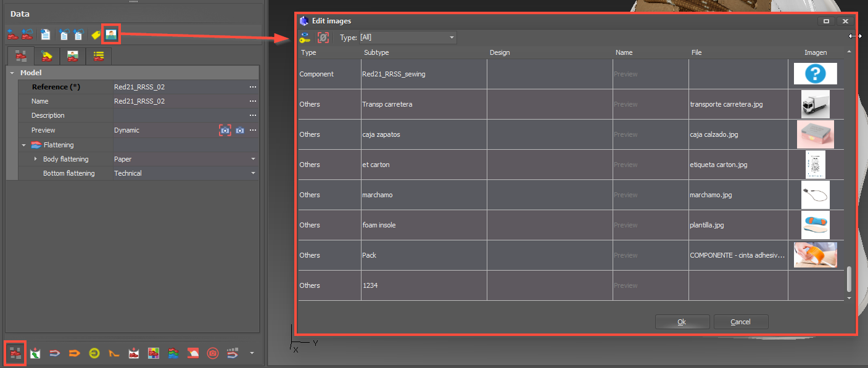Click the red camera circle icon
Screen dimensions: 868x368
(212, 353)
